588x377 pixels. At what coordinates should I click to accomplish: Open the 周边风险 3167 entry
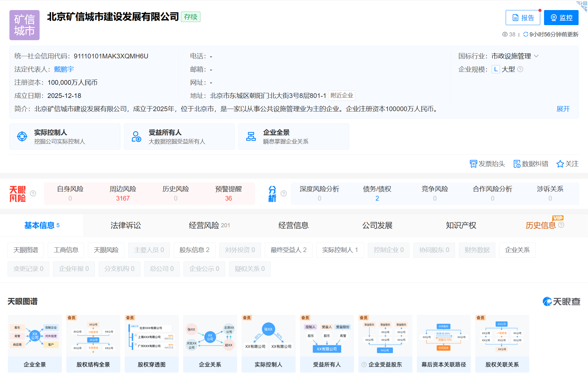(x=123, y=194)
